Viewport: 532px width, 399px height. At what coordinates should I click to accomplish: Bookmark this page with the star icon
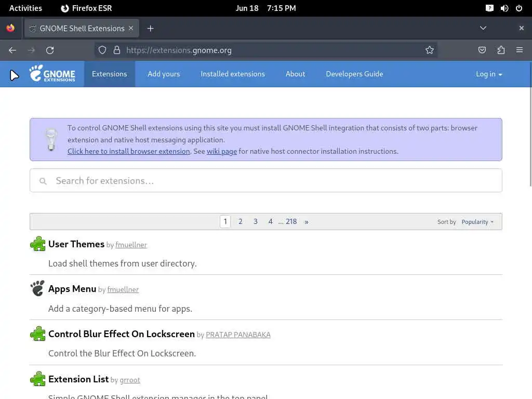coord(430,50)
